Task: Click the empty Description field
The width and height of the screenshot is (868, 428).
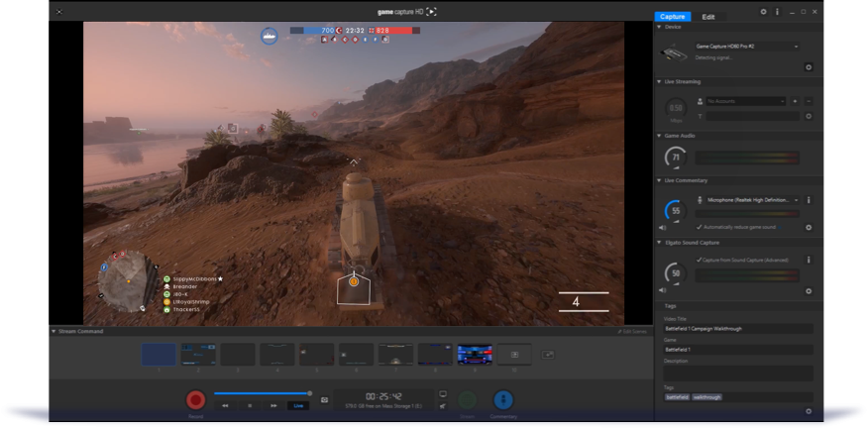Action: point(738,374)
